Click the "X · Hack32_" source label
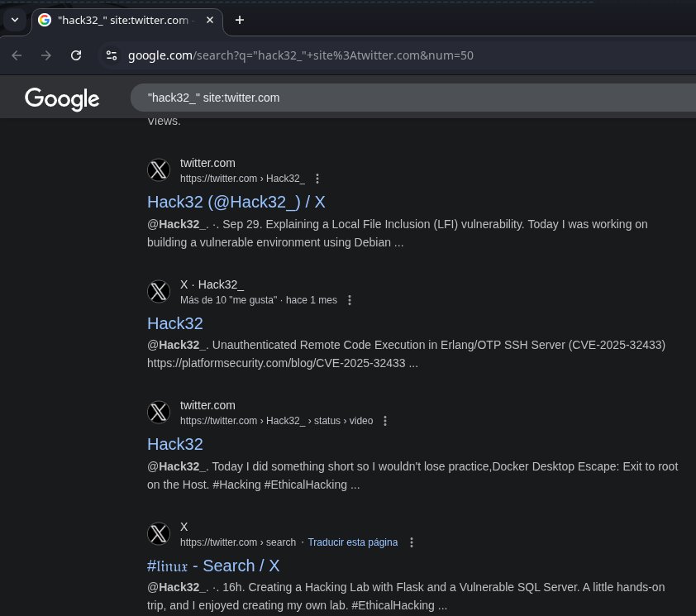Screen dimensions: 696x616 click(x=212, y=284)
